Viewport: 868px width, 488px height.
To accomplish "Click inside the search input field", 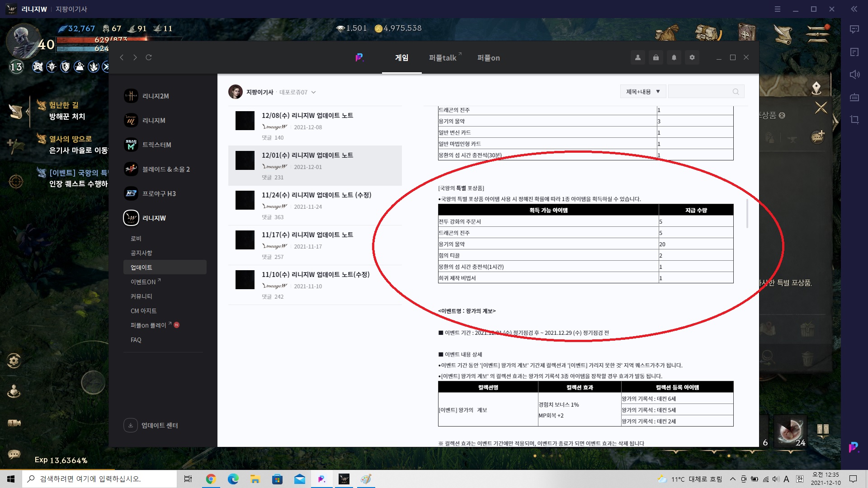I will (698, 92).
